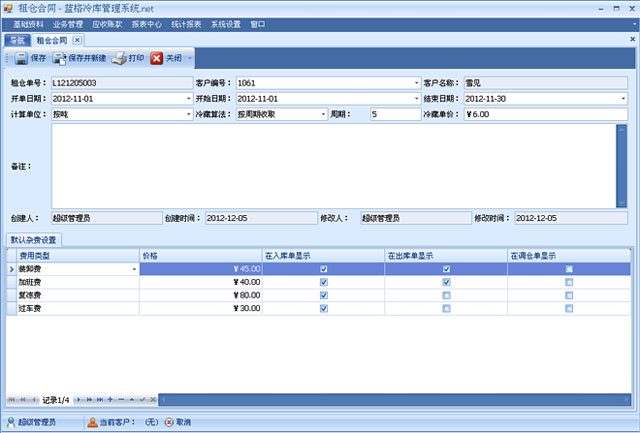Open the 开始日期 date dropdown

click(x=416, y=99)
